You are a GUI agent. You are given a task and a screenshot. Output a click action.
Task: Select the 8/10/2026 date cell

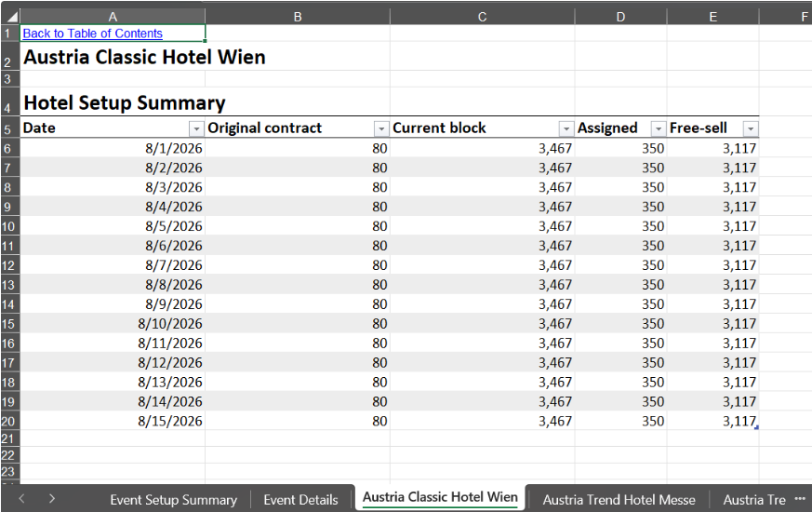pyautogui.click(x=113, y=324)
